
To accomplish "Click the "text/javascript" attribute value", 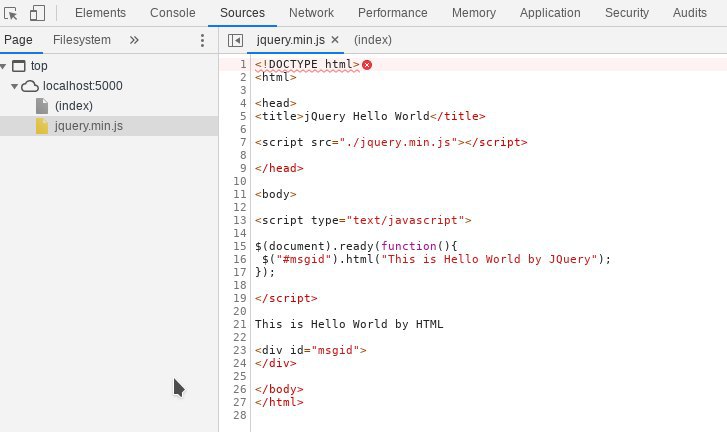I will pos(405,220).
